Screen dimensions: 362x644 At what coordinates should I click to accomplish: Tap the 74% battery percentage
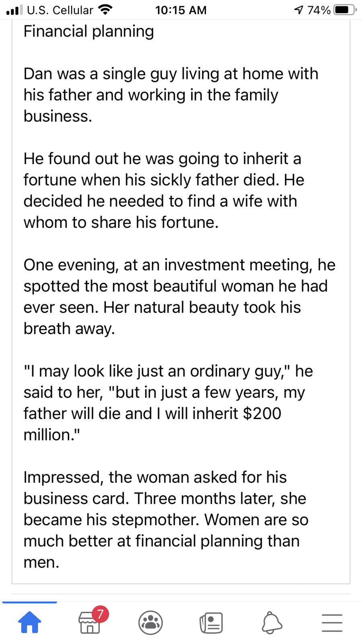(x=319, y=10)
